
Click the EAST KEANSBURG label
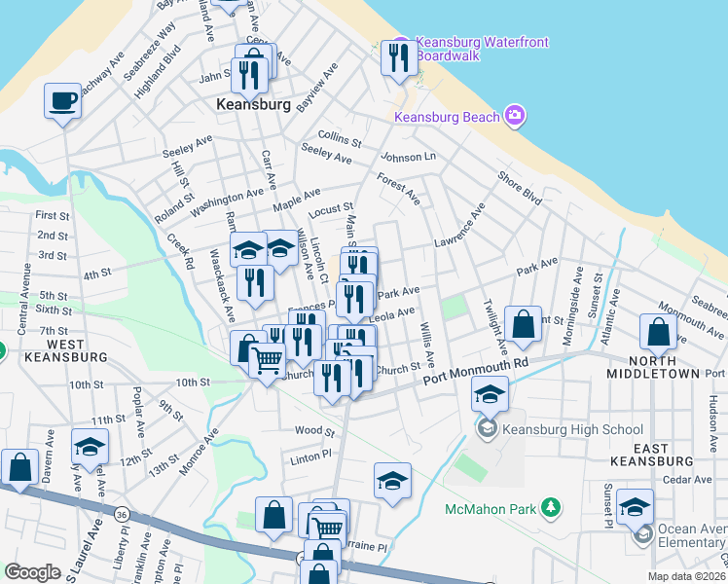(651, 455)
